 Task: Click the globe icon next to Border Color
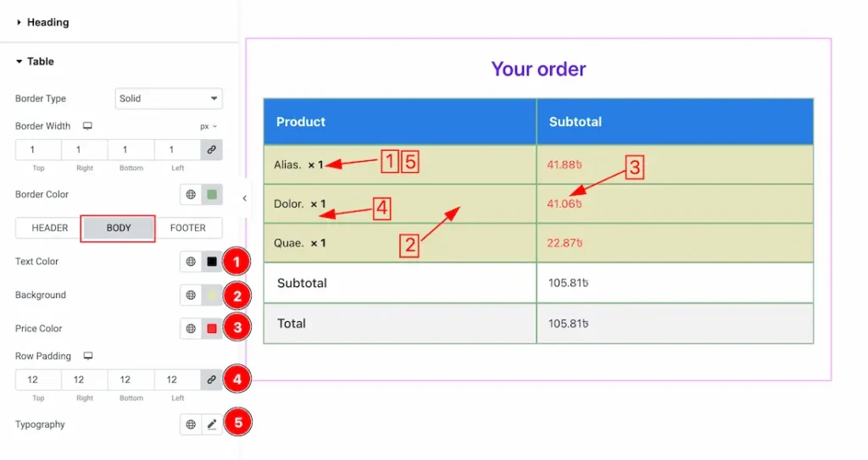(x=191, y=195)
